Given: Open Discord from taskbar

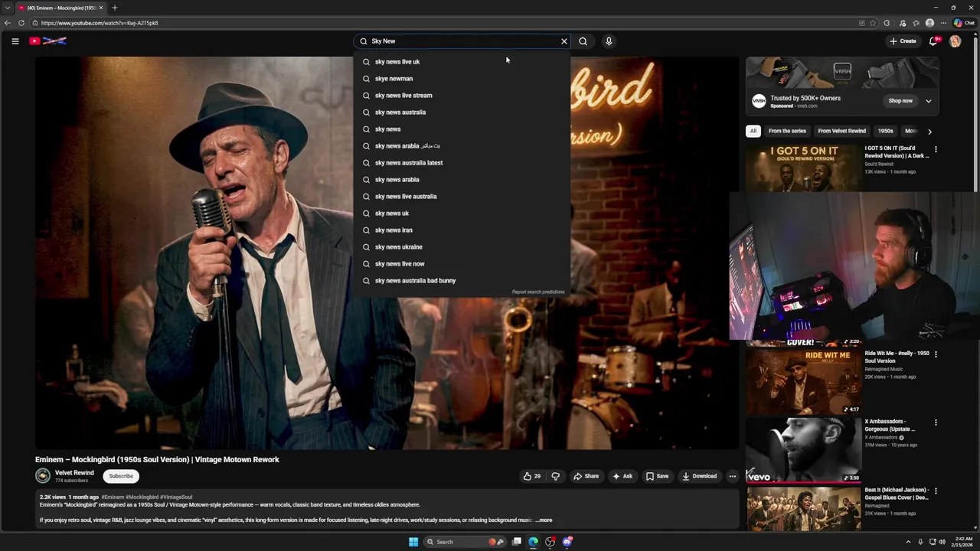Looking at the screenshot, I should pyautogui.click(x=567, y=542).
